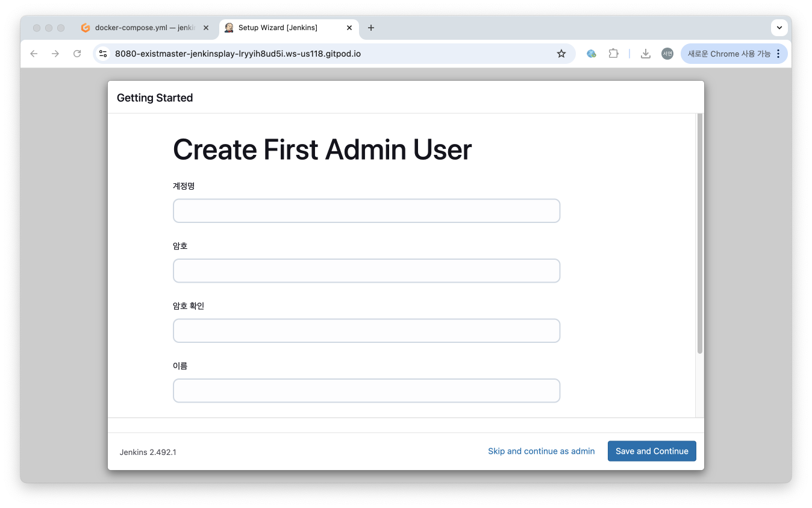The width and height of the screenshot is (812, 508).
Task: Click the new Chrome available update button
Action: click(x=729, y=54)
